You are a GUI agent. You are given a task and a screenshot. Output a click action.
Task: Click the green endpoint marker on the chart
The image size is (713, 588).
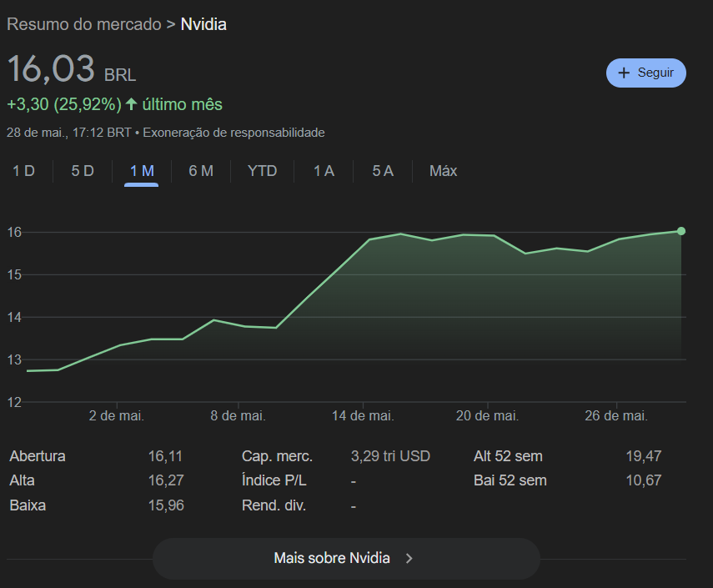(x=680, y=231)
